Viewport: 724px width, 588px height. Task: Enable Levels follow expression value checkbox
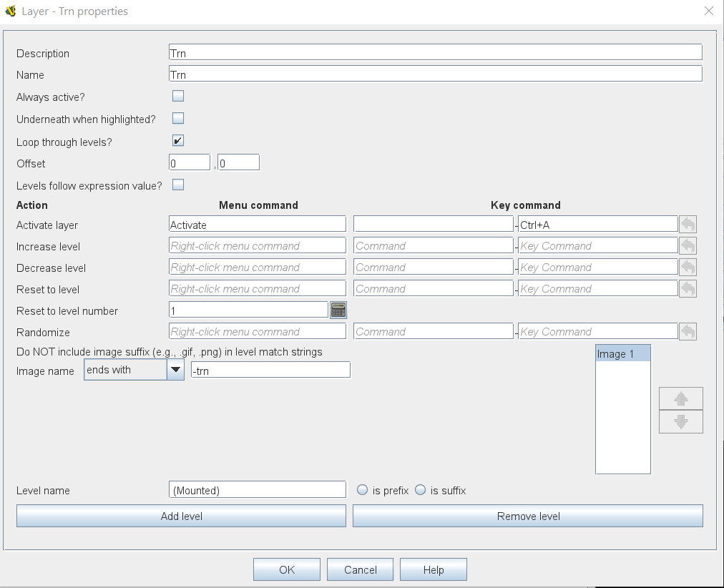pos(178,185)
